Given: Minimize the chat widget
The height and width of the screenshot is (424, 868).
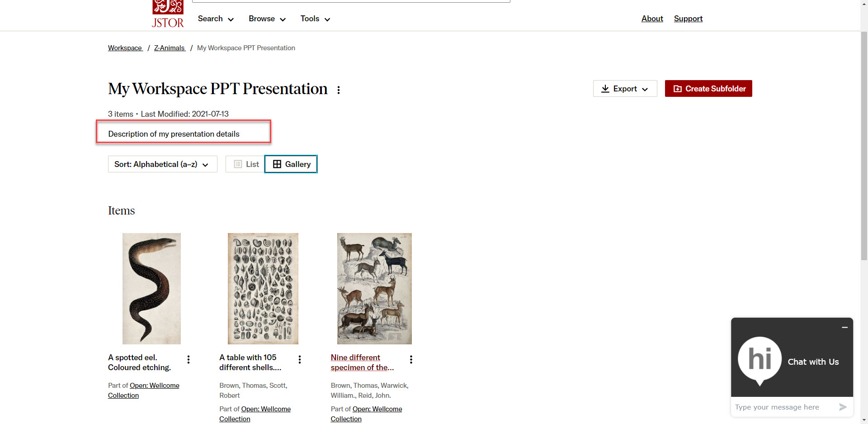Looking at the screenshot, I should [x=844, y=327].
